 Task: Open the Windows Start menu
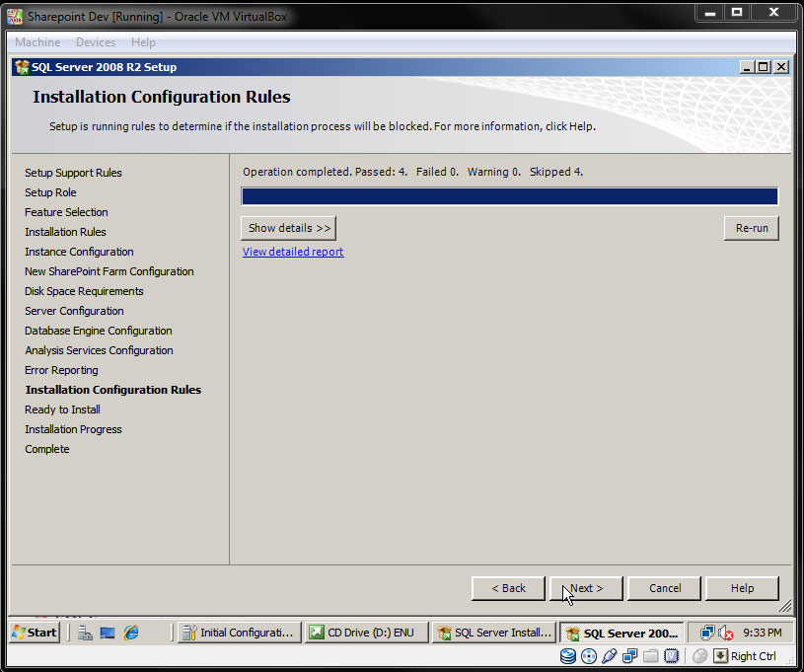coord(35,633)
